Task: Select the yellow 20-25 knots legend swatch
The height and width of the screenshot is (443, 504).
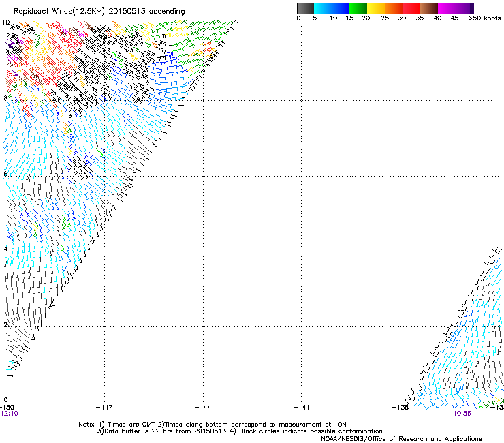Action: 376,8
